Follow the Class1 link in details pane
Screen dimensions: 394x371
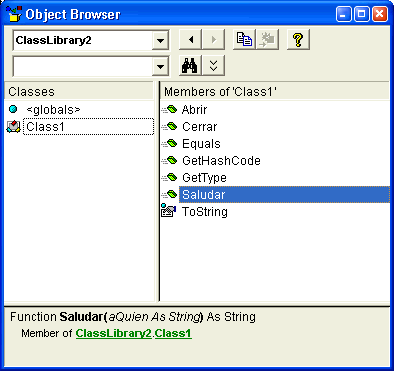click(173, 333)
